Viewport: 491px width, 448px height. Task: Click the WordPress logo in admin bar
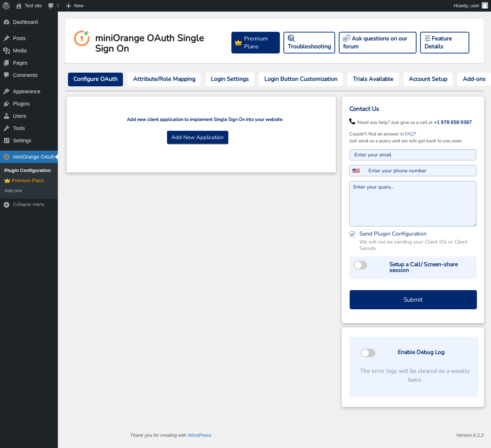pyautogui.click(x=6, y=6)
